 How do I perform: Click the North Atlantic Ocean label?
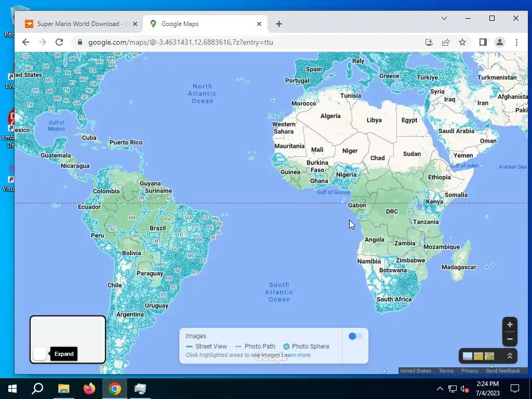[202, 94]
